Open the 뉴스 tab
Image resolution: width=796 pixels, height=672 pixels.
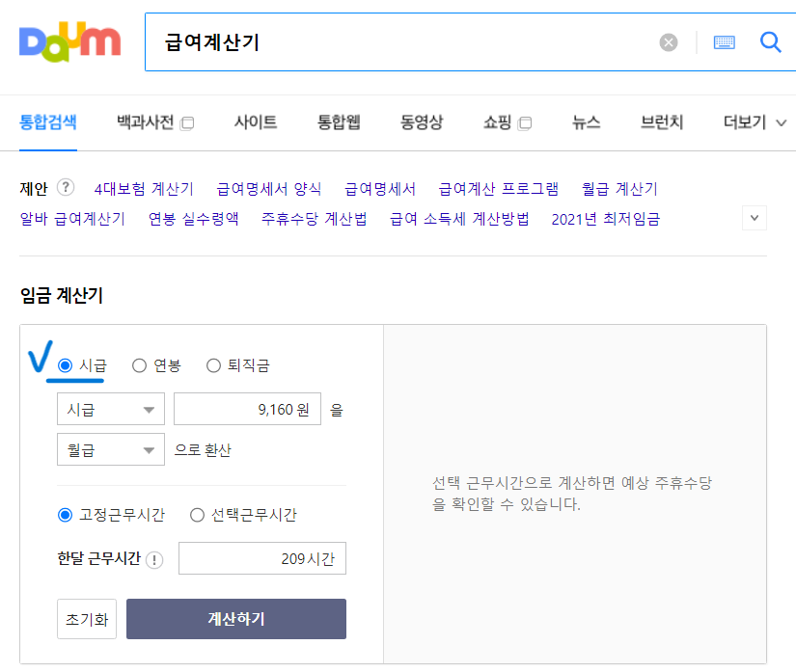(x=586, y=122)
